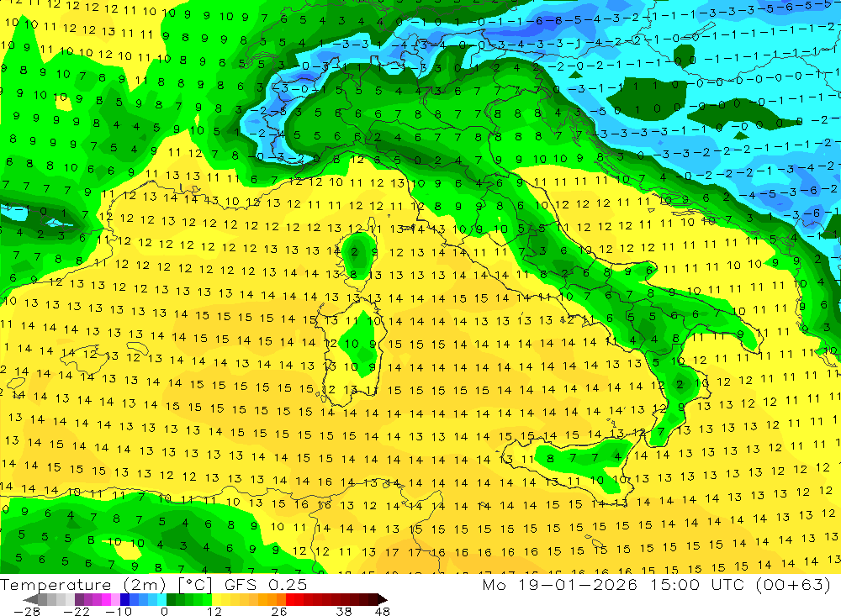This screenshot has height=616, width=841.
Task: Click the '48' legend value
Action: [382, 612]
